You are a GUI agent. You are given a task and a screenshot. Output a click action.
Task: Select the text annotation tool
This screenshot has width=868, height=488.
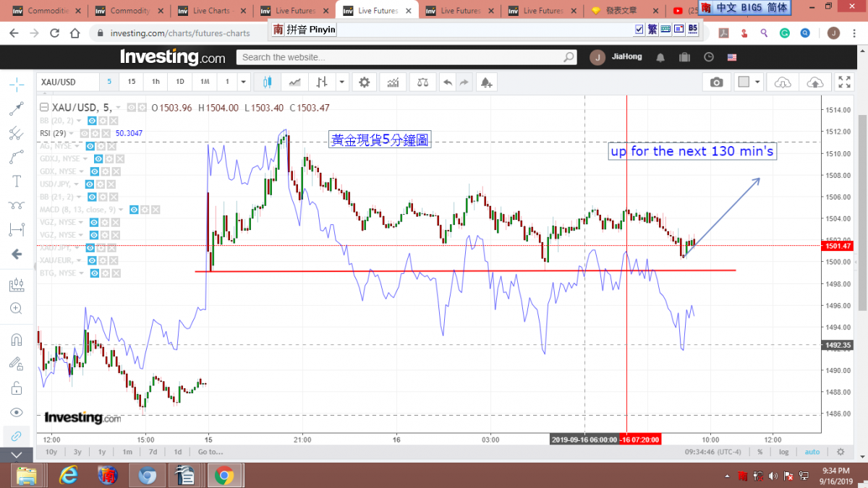pos(16,181)
